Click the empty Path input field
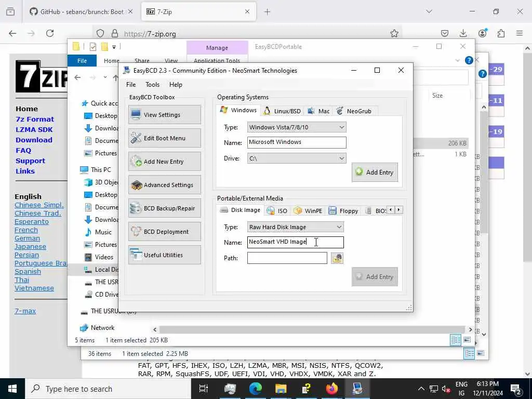532x399 pixels. 287,258
